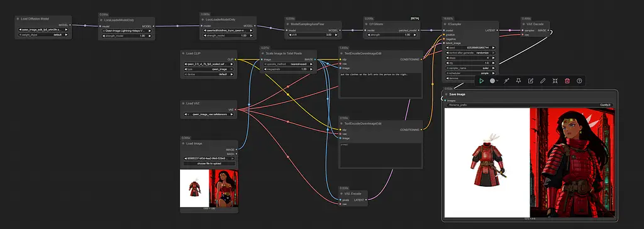Viewport: 644px width, 229px height.
Task: Toggle collapse dot on the Load CLIP node
Action: coord(184,53)
